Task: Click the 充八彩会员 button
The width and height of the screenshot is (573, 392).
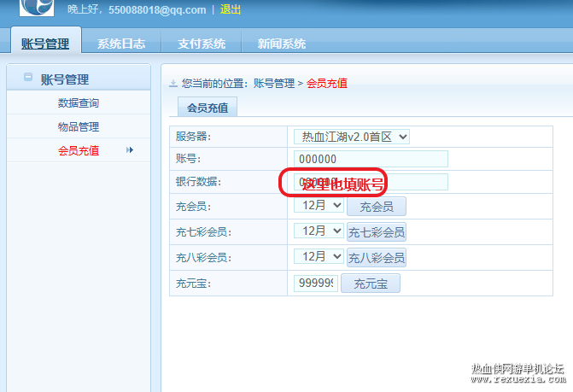Action: point(377,258)
